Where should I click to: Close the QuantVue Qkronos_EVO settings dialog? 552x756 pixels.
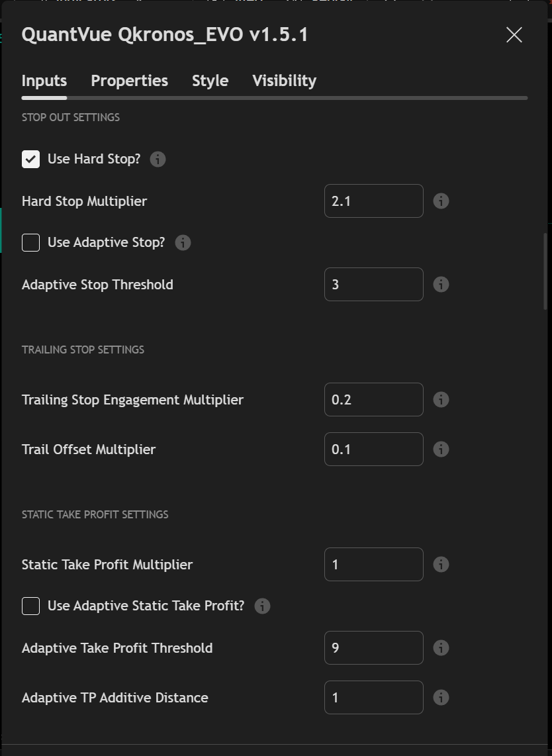coord(514,35)
